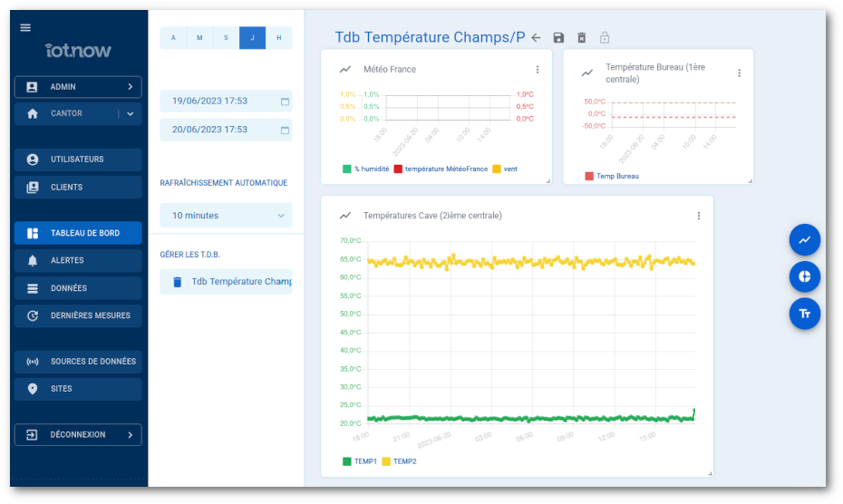Screen dimensions: 843x504
Task: Hide the température MétéoFrance legend series
Action: [441, 169]
